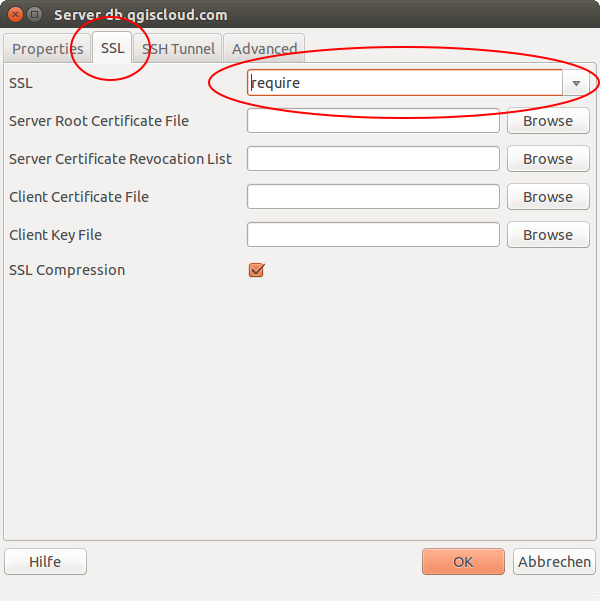This screenshot has width=600, height=601.
Task: Click the title bar maximize button
Action: [x=35, y=15]
